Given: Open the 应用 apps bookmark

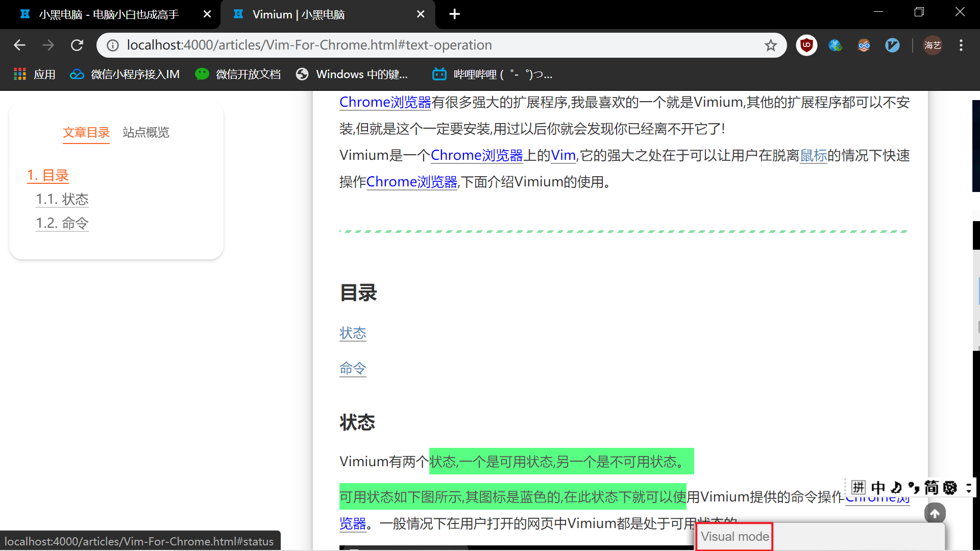Looking at the screenshot, I should 35,75.
